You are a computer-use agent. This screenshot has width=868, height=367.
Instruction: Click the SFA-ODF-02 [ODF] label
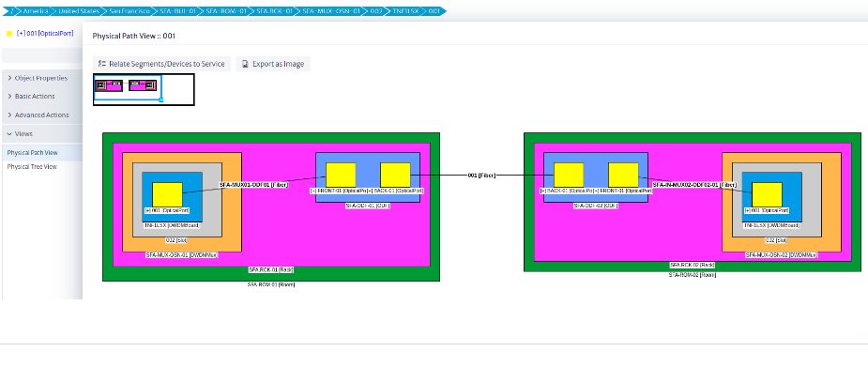point(596,206)
